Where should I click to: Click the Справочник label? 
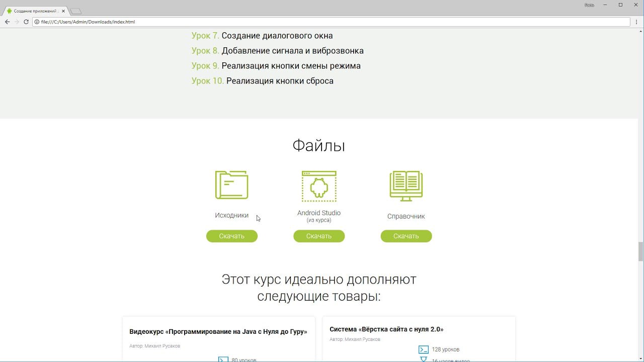tap(406, 216)
